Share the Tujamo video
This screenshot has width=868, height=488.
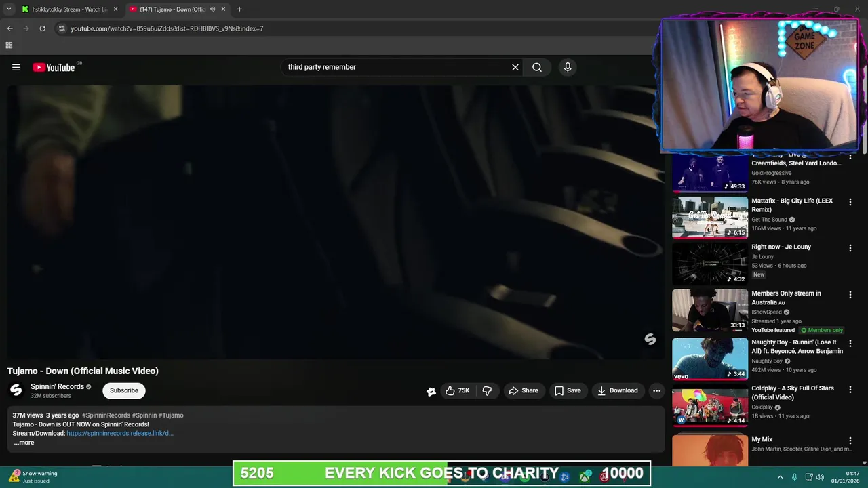point(523,390)
